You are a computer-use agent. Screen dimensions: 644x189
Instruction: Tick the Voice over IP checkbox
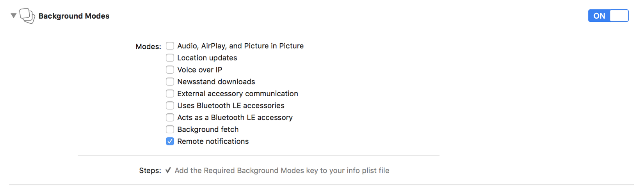pyautogui.click(x=170, y=70)
